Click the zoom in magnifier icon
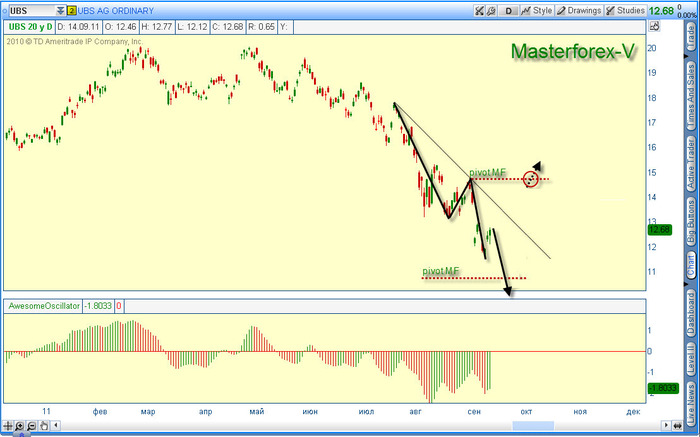The height and width of the screenshot is (437, 700). (20, 427)
